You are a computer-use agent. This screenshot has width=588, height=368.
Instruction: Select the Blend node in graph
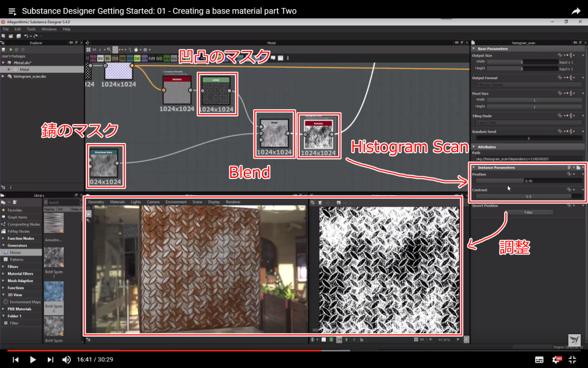coord(274,134)
